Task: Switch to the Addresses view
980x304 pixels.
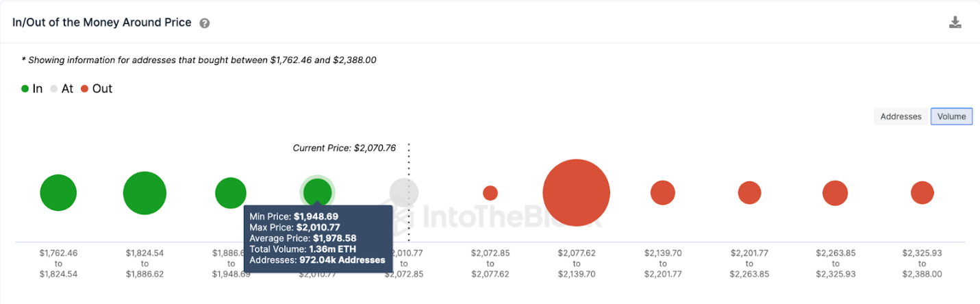Action: [x=901, y=116]
